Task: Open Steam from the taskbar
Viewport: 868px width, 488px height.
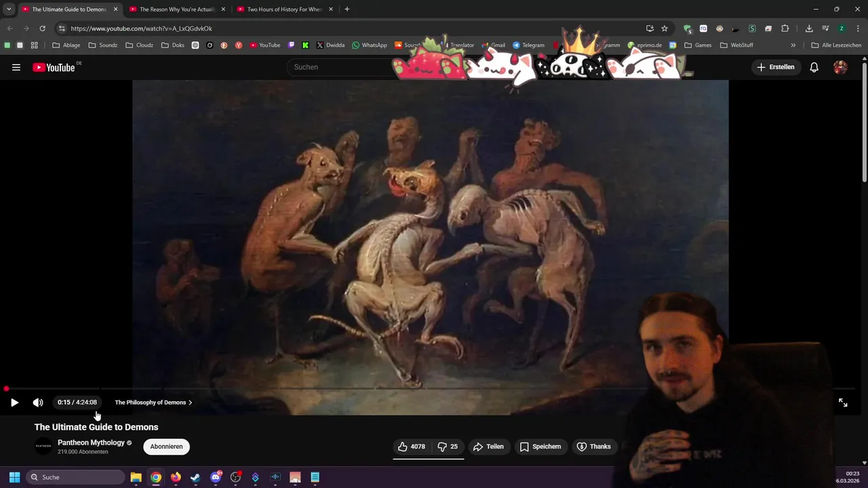Action: coord(195,477)
